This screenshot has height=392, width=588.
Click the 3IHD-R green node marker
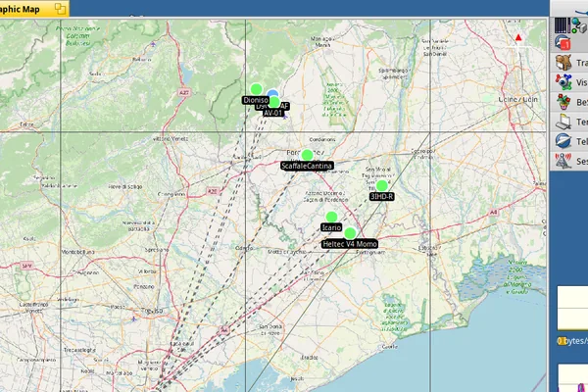[x=382, y=185]
